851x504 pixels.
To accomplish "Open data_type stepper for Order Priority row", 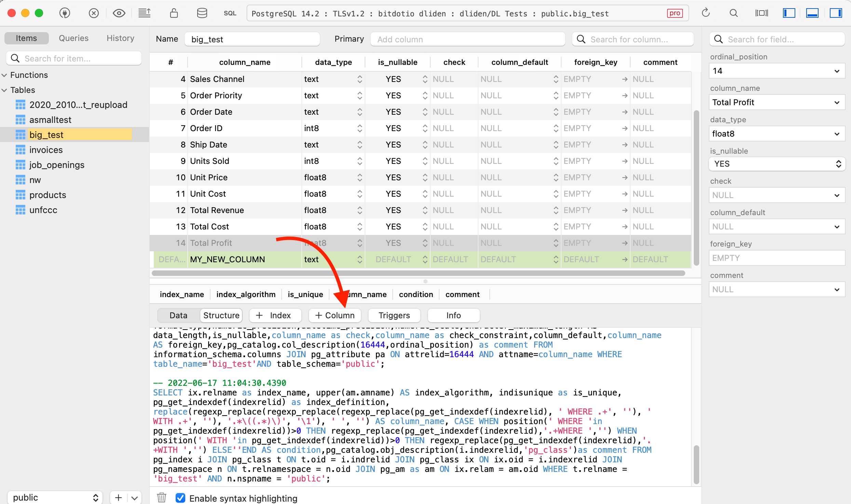I will tap(360, 96).
